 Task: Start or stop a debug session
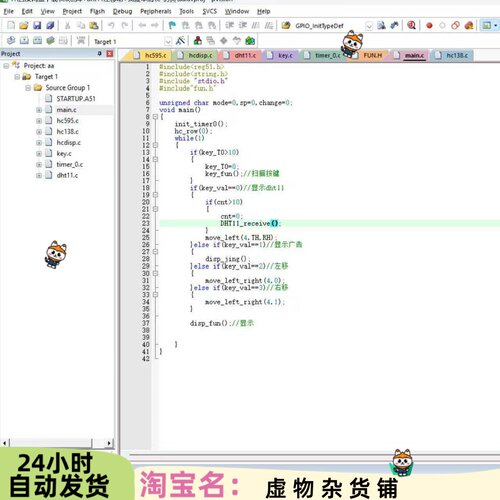(412, 25)
